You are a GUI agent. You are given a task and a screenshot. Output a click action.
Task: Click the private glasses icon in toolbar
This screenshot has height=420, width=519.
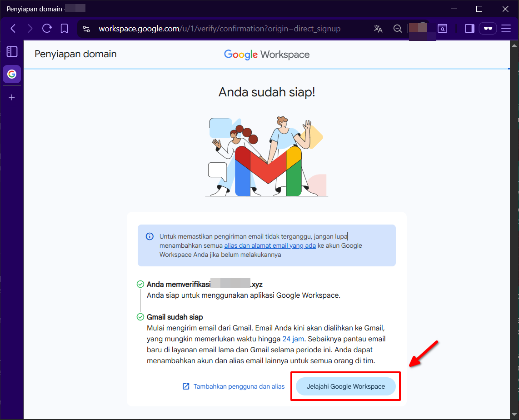pyautogui.click(x=488, y=29)
